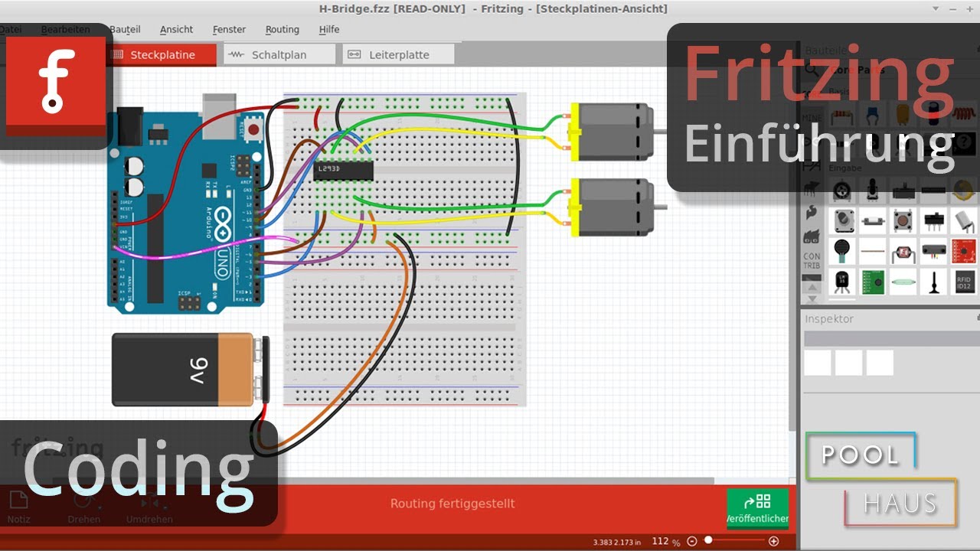Image resolution: width=980 pixels, height=551 pixels.
Task: Open the Ansicht menu
Action: click(x=176, y=29)
